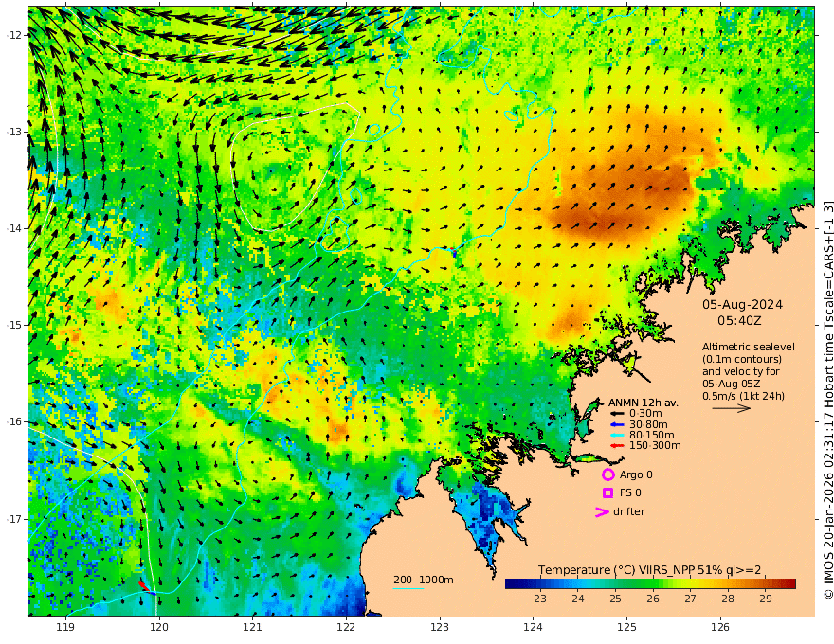Click latitude axis label -15

pos(13,325)
